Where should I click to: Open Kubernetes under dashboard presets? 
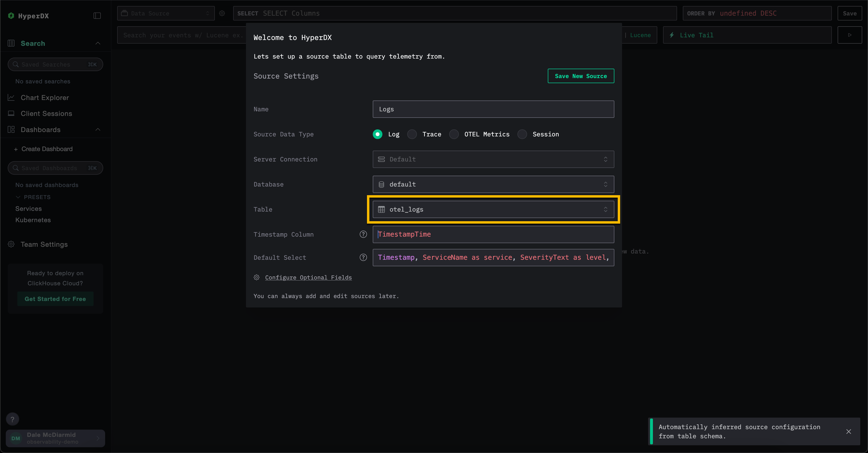point(33,220)
